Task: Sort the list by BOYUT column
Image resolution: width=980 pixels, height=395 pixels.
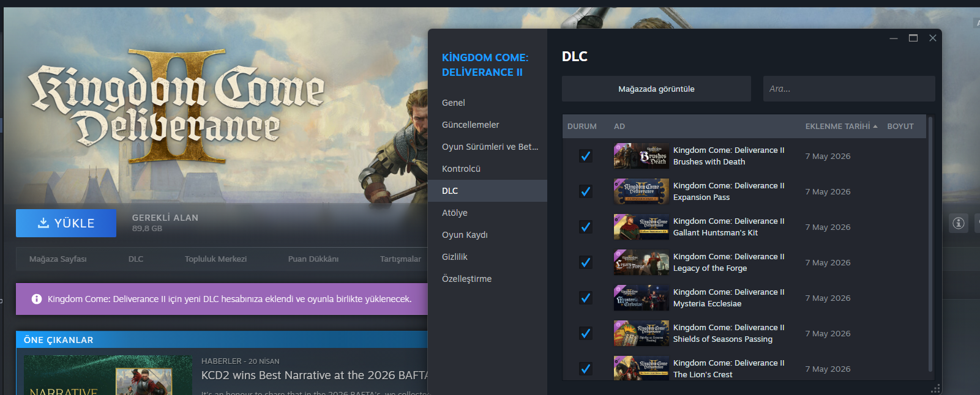Action: point(900,126)
